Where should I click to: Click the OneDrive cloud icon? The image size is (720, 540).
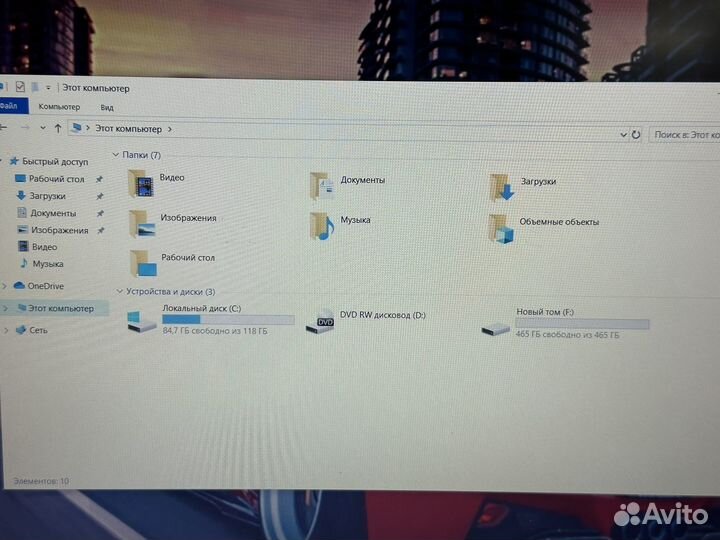(x=19, y=285)
